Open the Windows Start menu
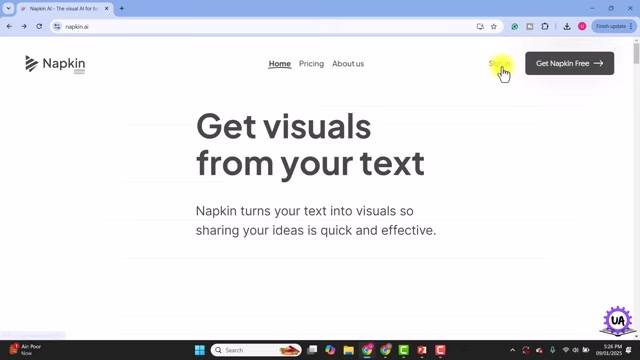The image size is (640, 360). pyautogui.click(x=200, y=350)
